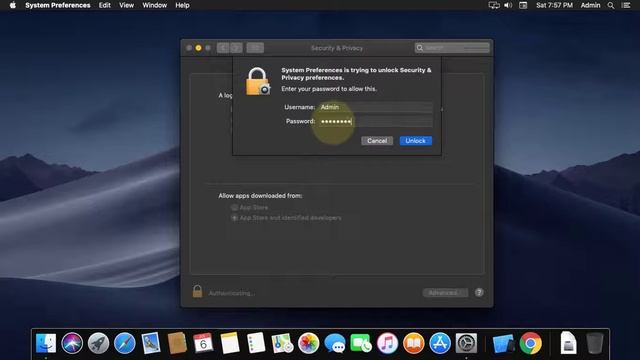Select App Store and identified developers option
The height and width of the screenshot is (360, 640).
(234, 218)
